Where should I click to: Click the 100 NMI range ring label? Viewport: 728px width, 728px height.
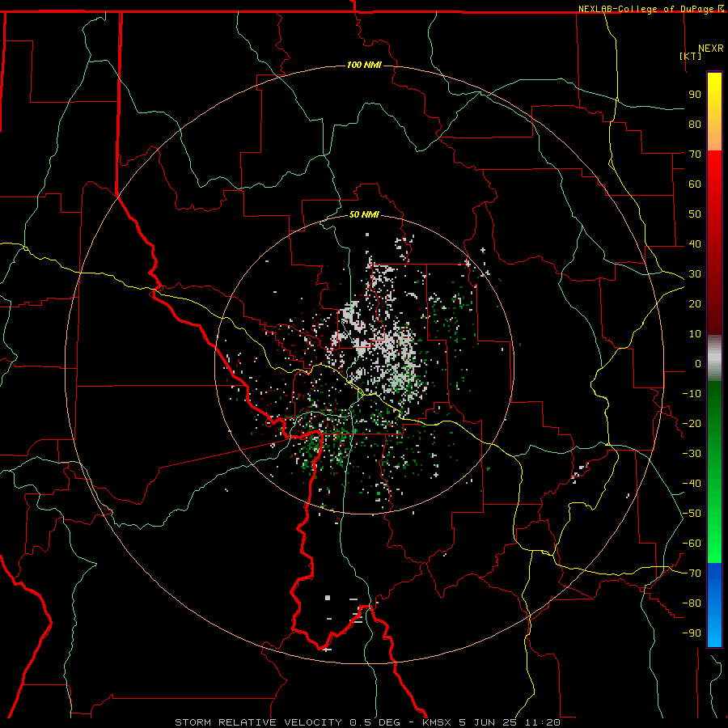click(x=364, y=65)
